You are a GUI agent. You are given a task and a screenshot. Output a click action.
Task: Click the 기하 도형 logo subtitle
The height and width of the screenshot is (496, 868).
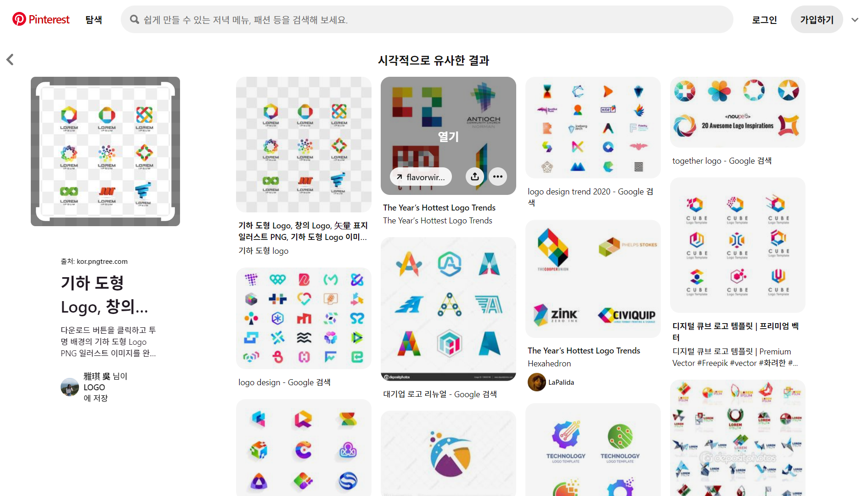click(x=263, y=251)
